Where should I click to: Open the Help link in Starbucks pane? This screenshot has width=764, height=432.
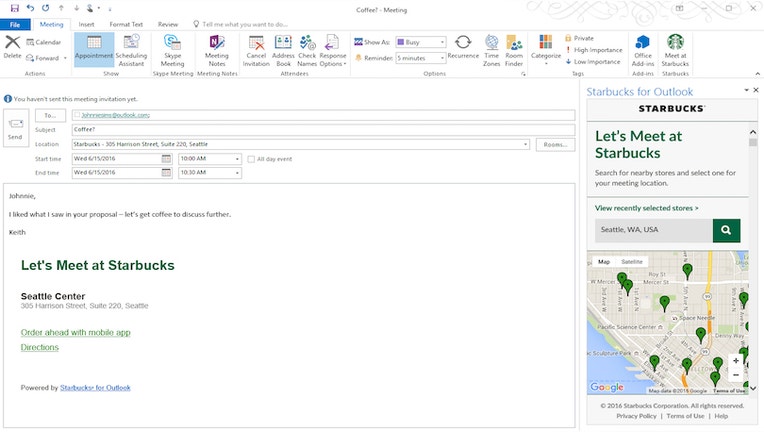(721, 416)
